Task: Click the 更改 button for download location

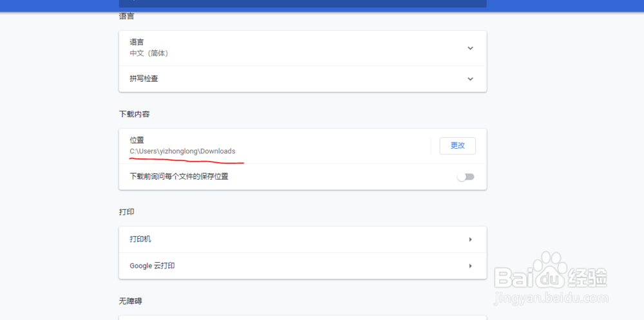Action: pyautogui.click(x=457, y=146)
